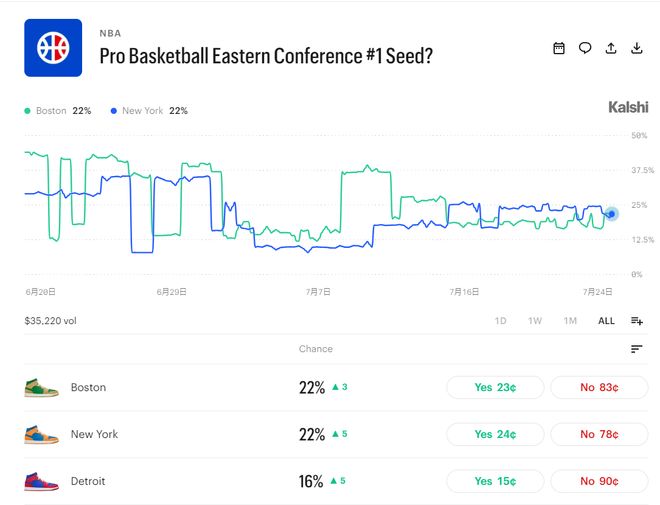This screenshot has height=505, width=660.
Task: Select the ALL time range
Action: tap(606, 321)
